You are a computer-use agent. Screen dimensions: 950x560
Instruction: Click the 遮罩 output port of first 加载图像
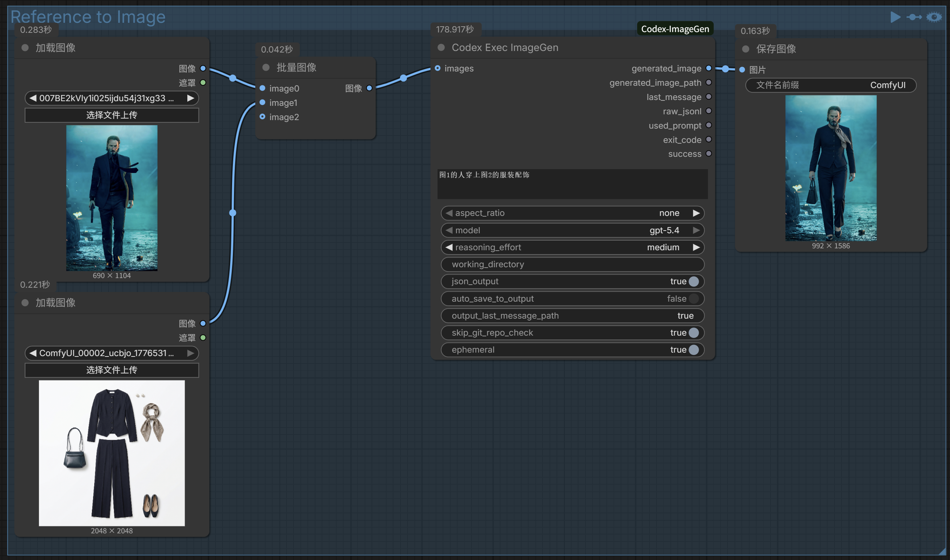pyautogui.click(x=203, y=83)
